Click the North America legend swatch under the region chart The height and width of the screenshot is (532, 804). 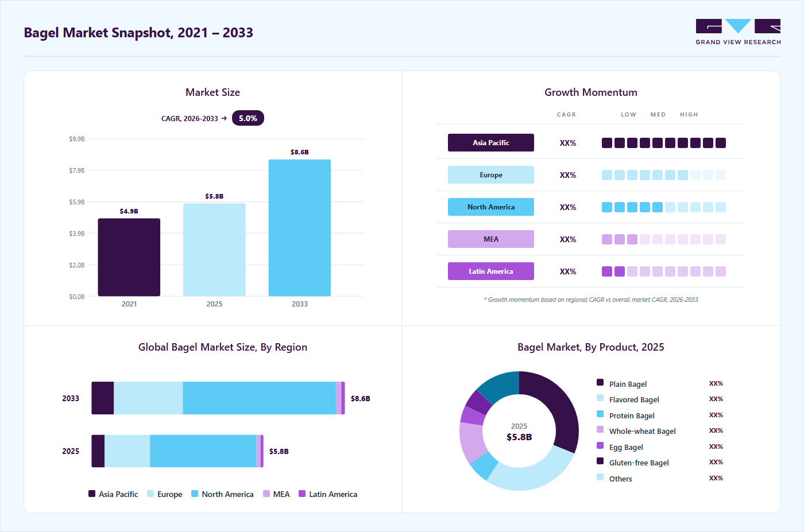pyautogui.click(x=195, y=494)
